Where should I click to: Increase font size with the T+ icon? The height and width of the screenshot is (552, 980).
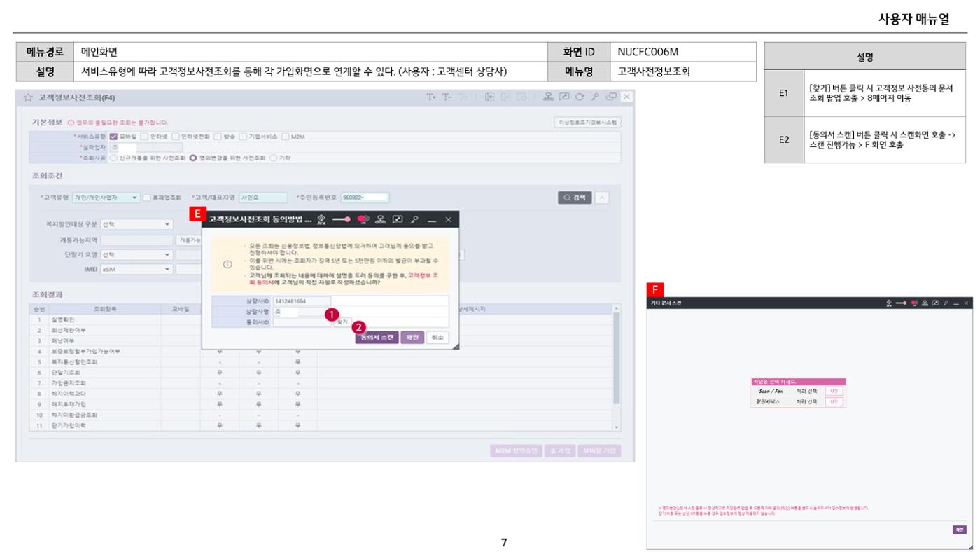click(431, 97)
